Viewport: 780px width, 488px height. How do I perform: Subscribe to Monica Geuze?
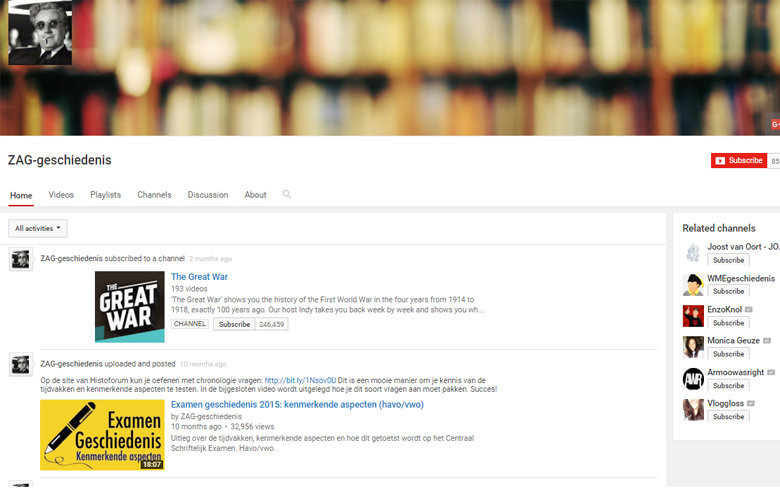coord(728,354)
